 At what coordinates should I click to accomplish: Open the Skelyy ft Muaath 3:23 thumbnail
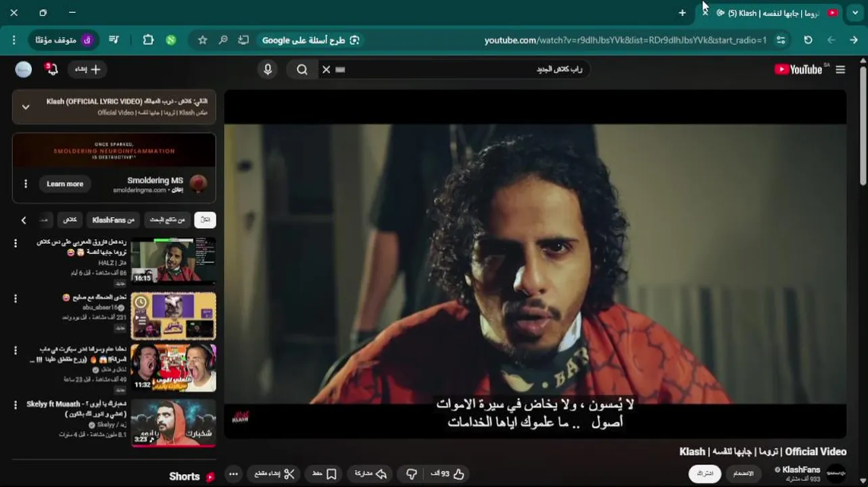pos(174,423)
